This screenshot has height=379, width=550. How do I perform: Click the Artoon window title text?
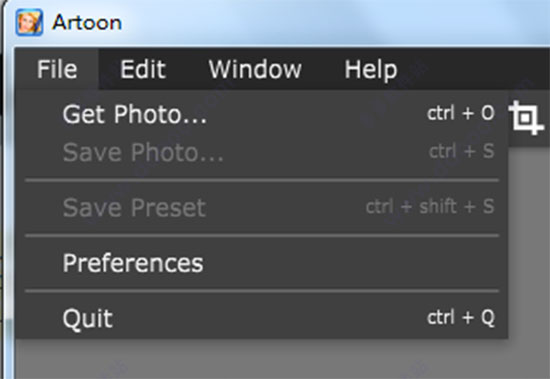(87, 23)
